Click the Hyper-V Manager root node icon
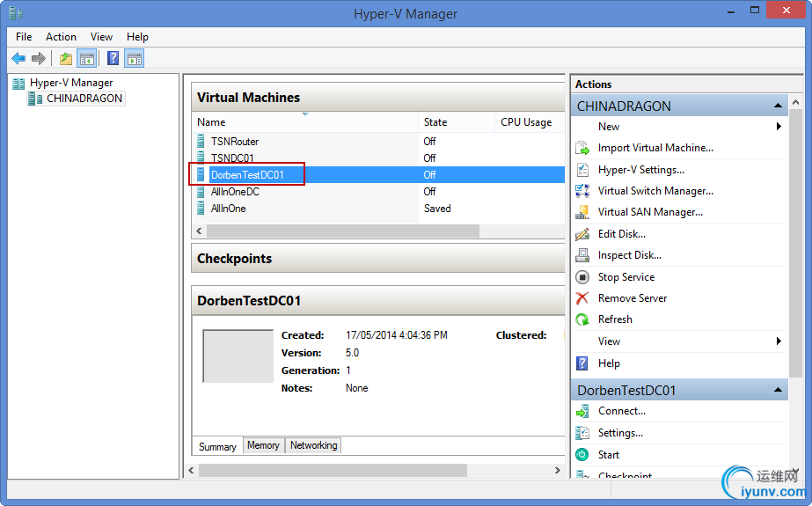Screen dimensions: 812x506 pyautogui.click(x=18, y=84)
